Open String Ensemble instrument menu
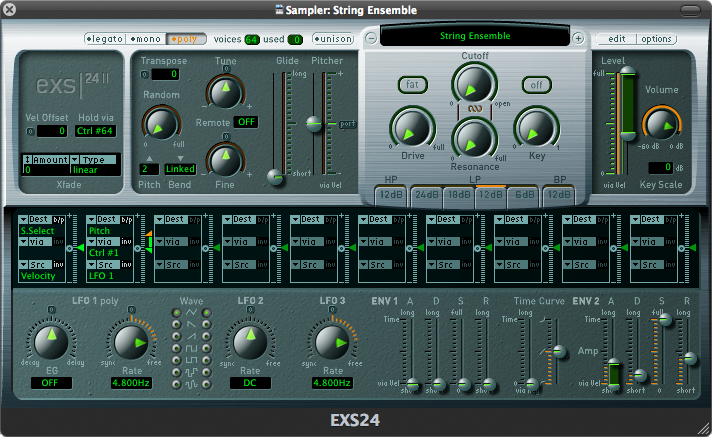The width and height of the screenshot is (712, 437). 475,36
